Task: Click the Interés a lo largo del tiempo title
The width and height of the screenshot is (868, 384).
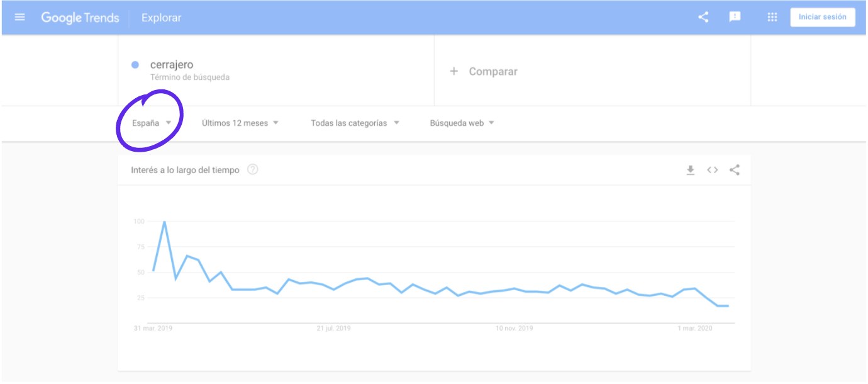Action: (185, 170)
